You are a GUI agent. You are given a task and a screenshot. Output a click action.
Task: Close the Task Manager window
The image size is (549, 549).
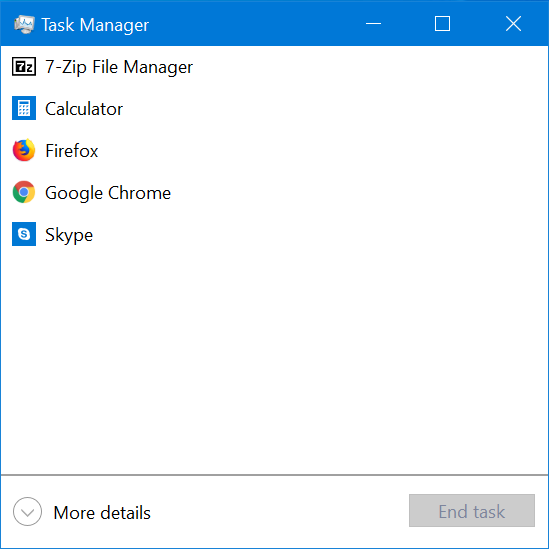513,24
